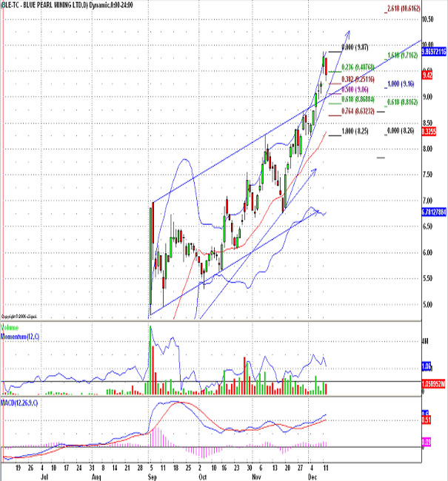
Task: Click the red 8.3255 moving average tag
Action: (429, 132)
